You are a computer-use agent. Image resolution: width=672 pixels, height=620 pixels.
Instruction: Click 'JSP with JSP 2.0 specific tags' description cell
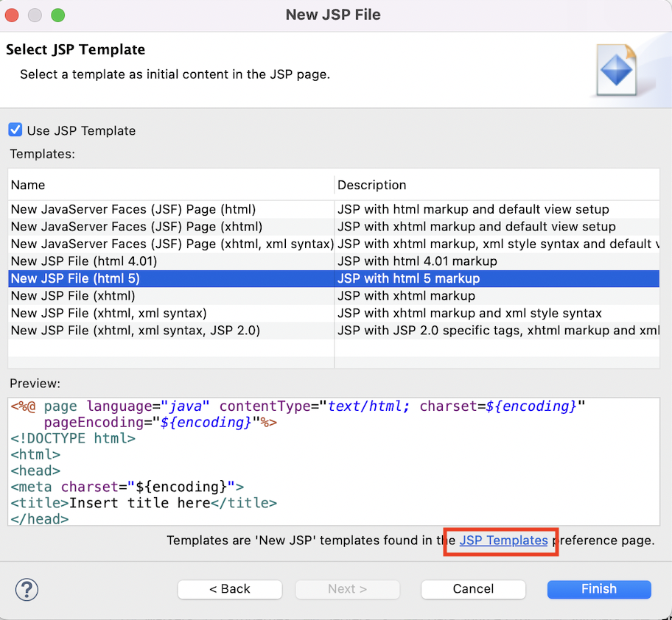point(498,331)
